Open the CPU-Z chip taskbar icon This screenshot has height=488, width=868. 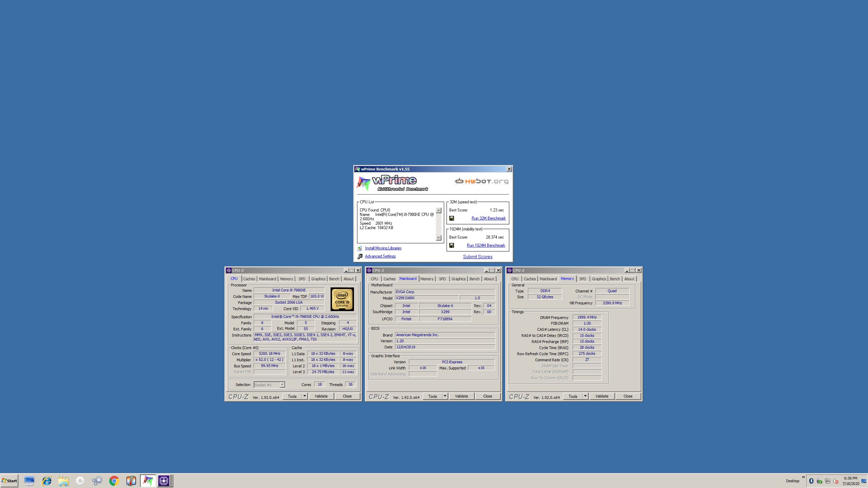pyautogui.click(x=164, y=481)
